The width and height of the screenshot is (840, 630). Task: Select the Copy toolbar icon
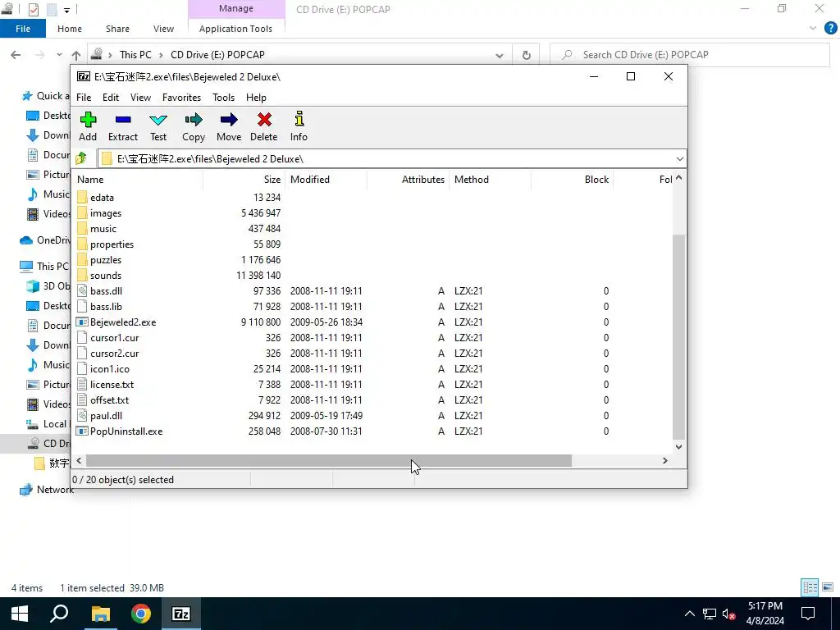[194, 127]
